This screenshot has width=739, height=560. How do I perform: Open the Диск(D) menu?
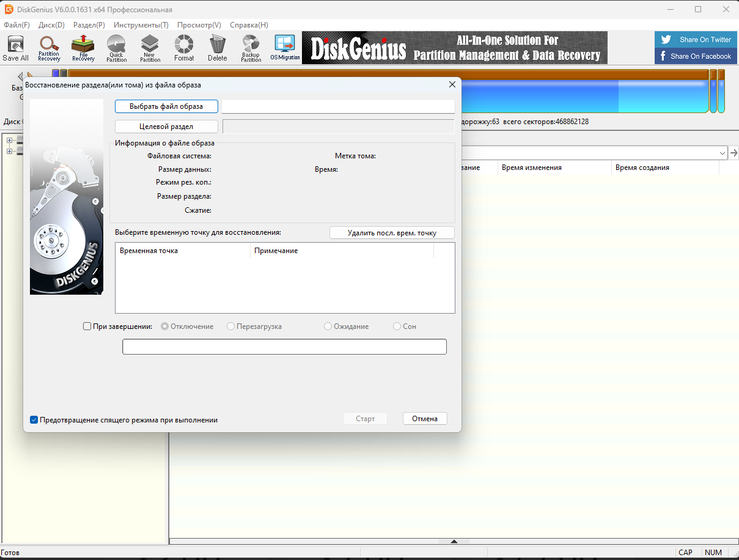51,25
